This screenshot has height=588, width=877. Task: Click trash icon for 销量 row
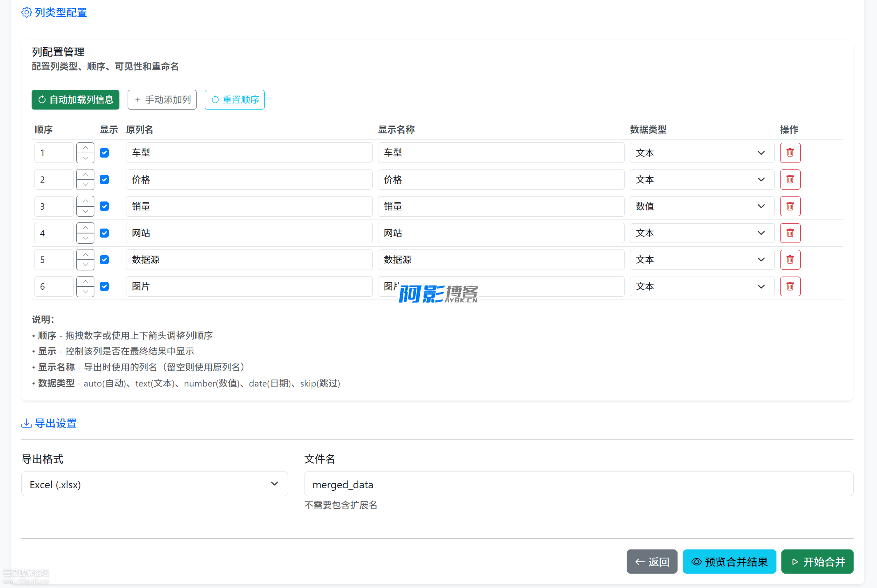[x=790, y=206]
